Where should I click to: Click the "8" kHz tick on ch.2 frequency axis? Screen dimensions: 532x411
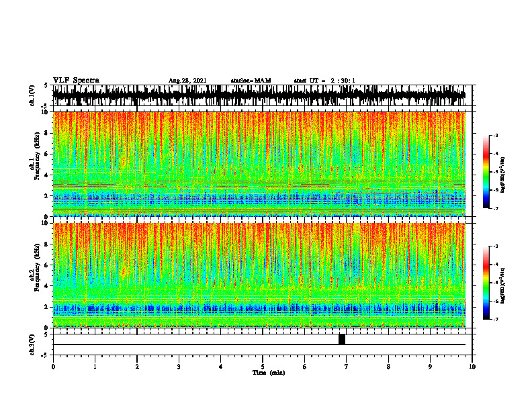tap(47, 244)
